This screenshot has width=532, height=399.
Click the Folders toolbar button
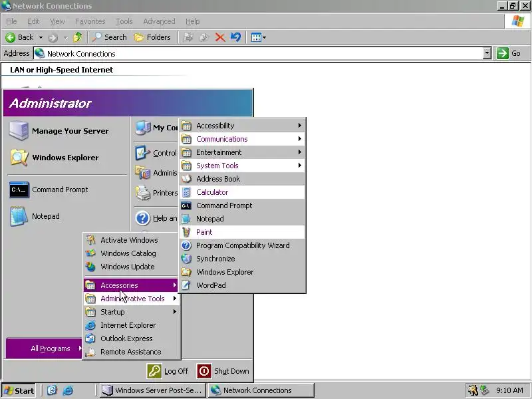152,37
